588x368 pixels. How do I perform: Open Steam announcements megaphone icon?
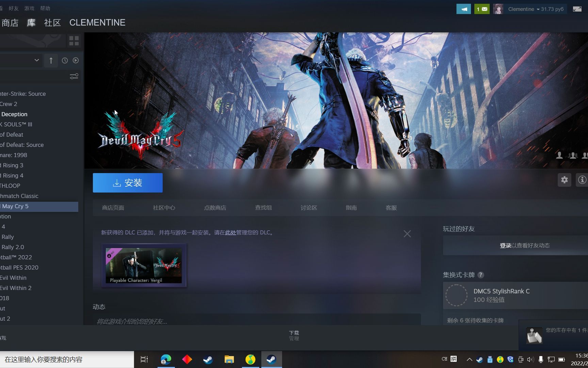pos(463,9)
